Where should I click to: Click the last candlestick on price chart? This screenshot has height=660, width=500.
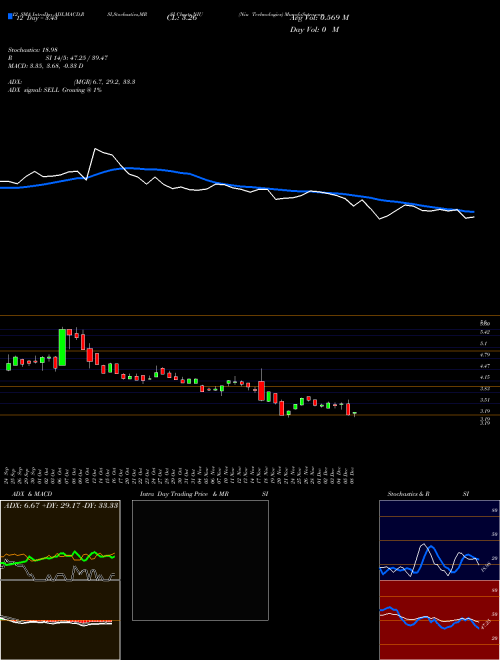(354, 414)
